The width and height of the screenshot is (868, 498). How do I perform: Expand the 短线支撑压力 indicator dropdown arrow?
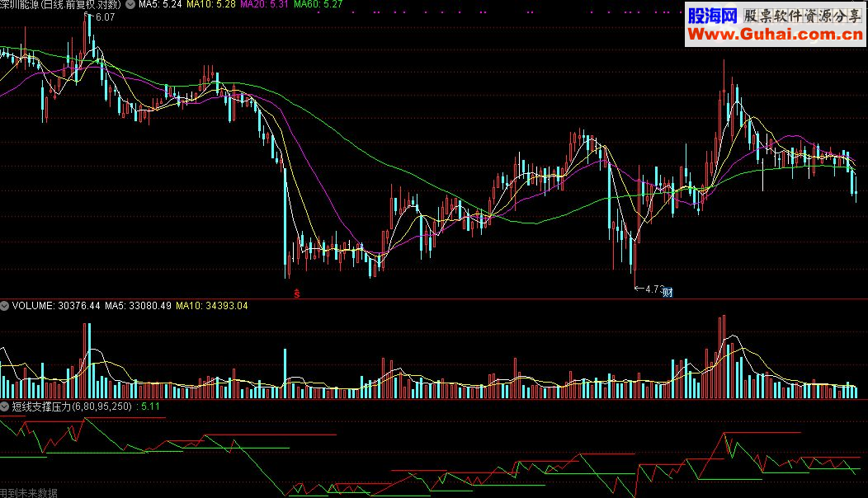(x=4, y=406)
